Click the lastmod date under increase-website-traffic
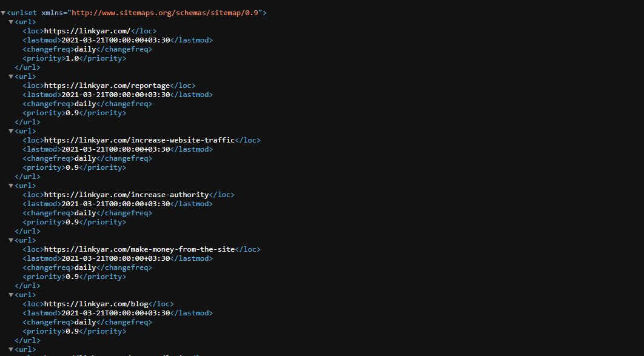644x356 pixels. pos(116,149)
